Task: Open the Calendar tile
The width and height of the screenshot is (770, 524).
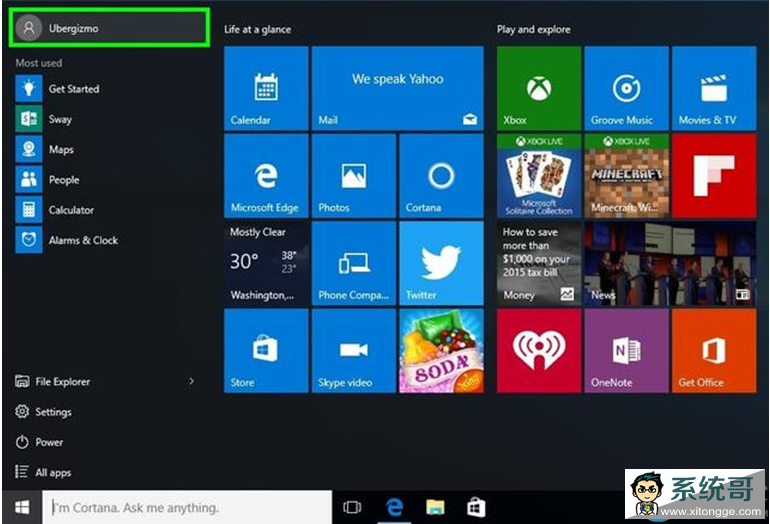Action: tap(266, 88)
